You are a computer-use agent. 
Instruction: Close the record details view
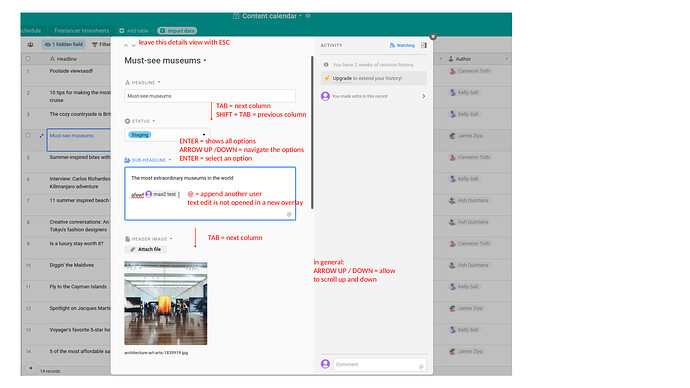click(x=433, y=37)
